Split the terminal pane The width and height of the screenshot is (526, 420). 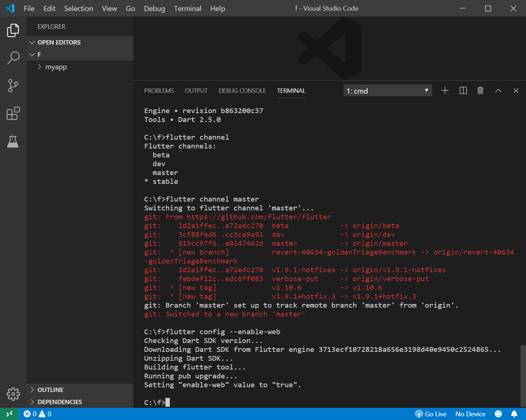tap(463, 91)
